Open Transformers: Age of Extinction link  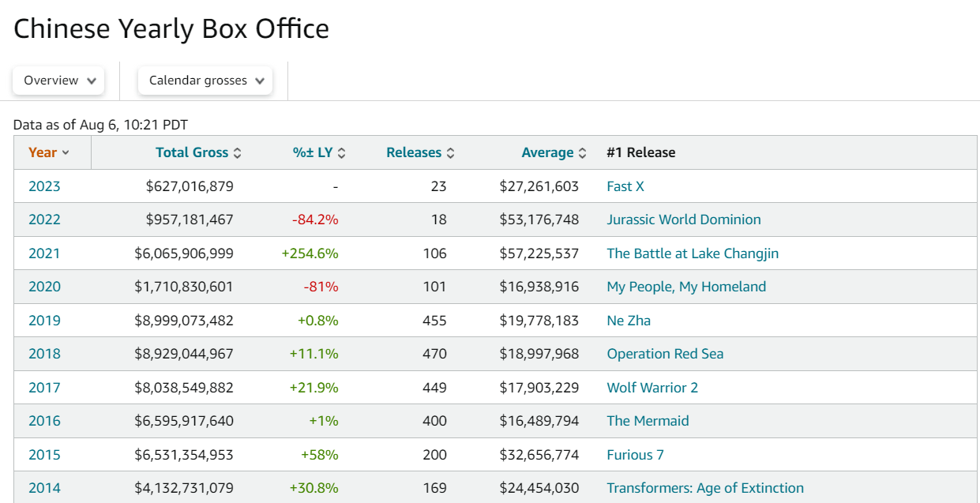pos(705,488)
